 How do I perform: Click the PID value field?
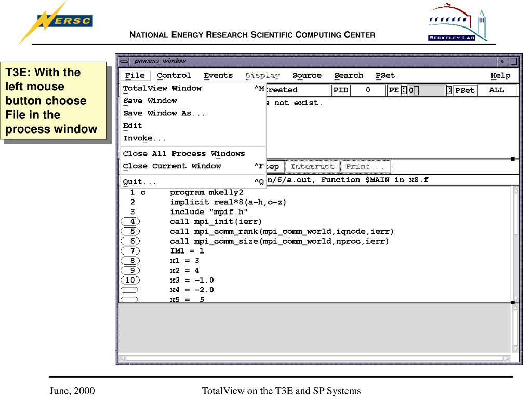point(368,90)
